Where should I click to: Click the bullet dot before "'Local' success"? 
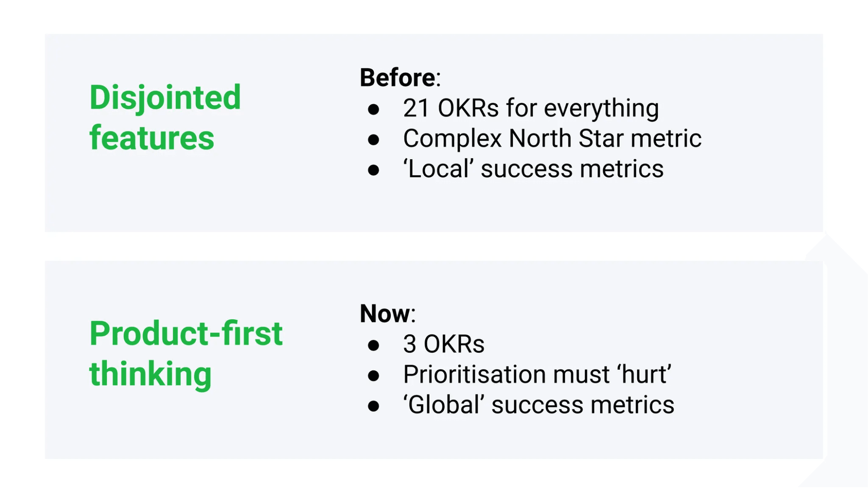coord(373,170)
